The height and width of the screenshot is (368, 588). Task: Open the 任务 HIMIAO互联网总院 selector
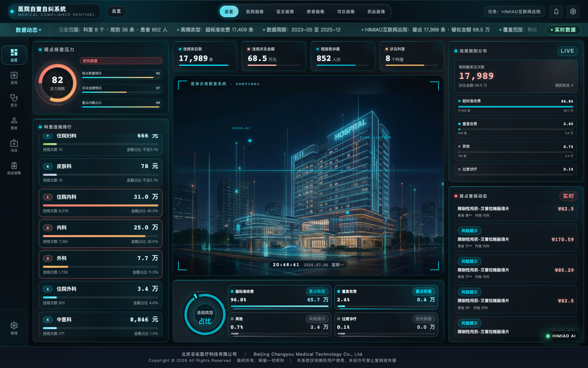514,11
